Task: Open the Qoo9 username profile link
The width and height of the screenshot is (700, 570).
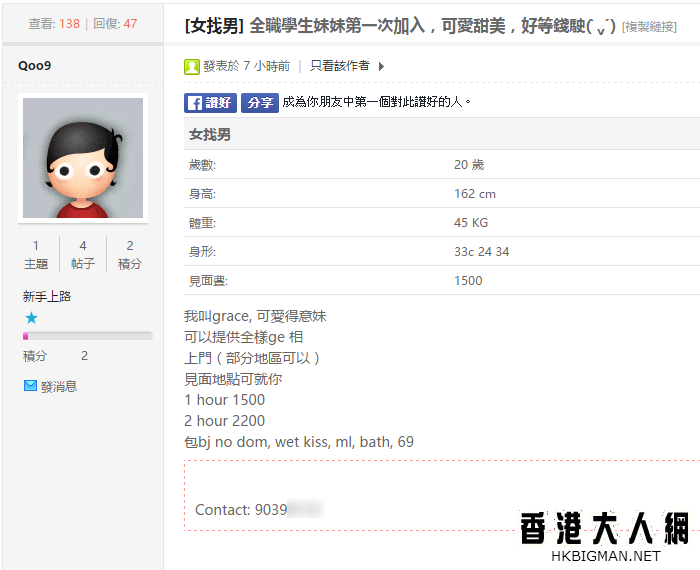Action: click(x=35, y=65)
